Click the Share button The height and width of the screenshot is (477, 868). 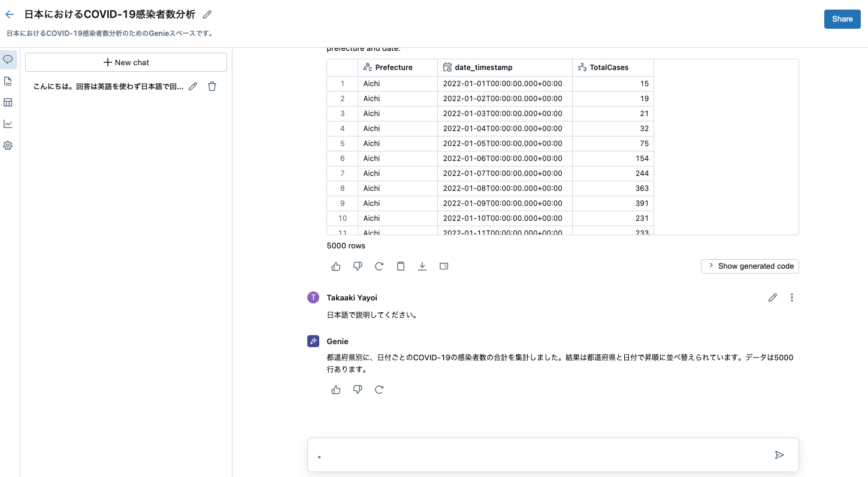tap(842, 19)
